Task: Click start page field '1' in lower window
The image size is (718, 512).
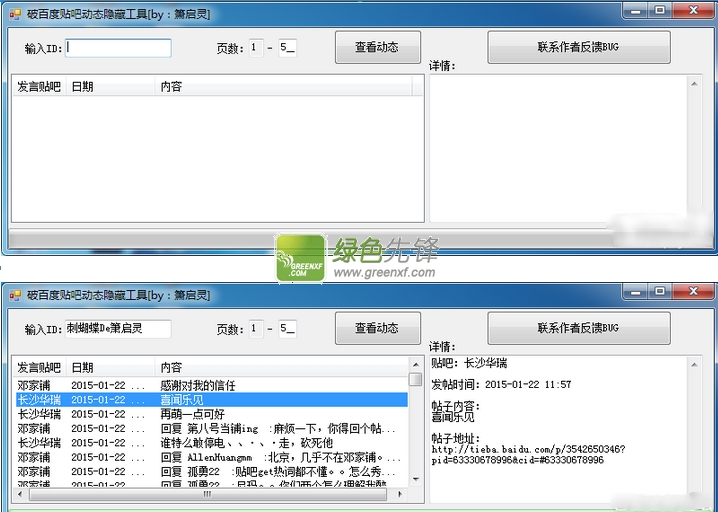Action: pyautogui.click(x=256, y=328)
